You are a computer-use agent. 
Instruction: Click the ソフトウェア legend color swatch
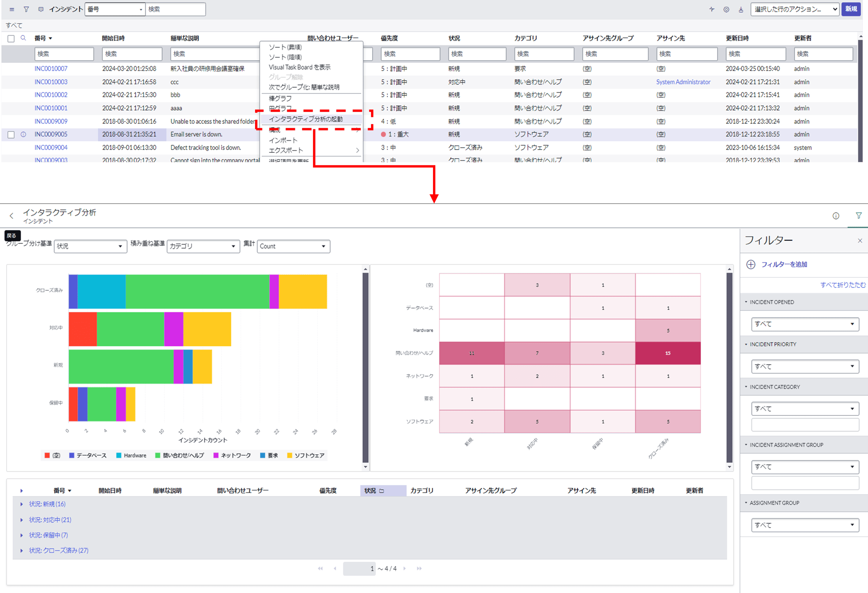pyautogui.click(x=290, y=455)
